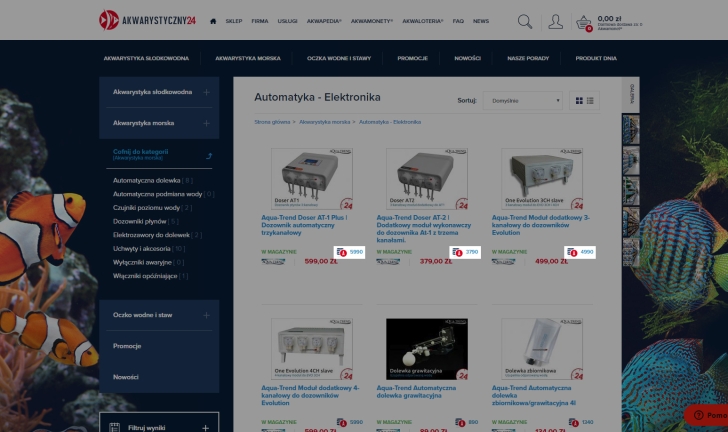
Task: Expand the Filtruj wyniki panel
Action: (205, 428)
